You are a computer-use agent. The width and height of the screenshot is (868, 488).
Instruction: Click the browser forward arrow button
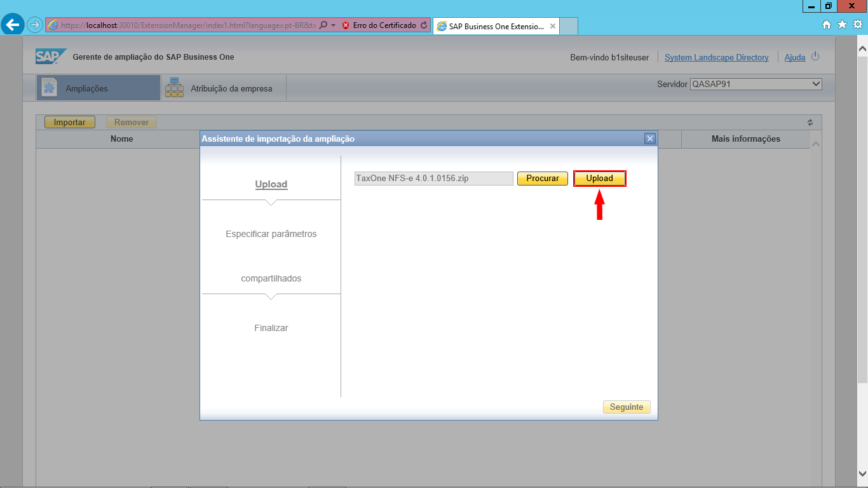35,25
